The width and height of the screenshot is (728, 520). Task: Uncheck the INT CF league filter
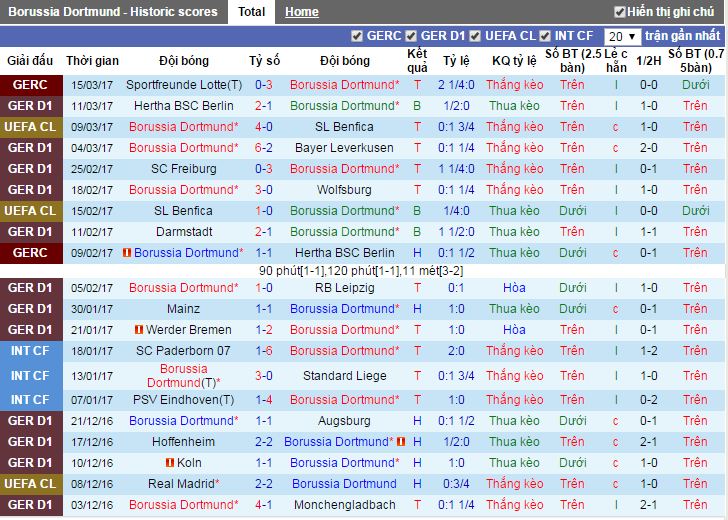545,36
